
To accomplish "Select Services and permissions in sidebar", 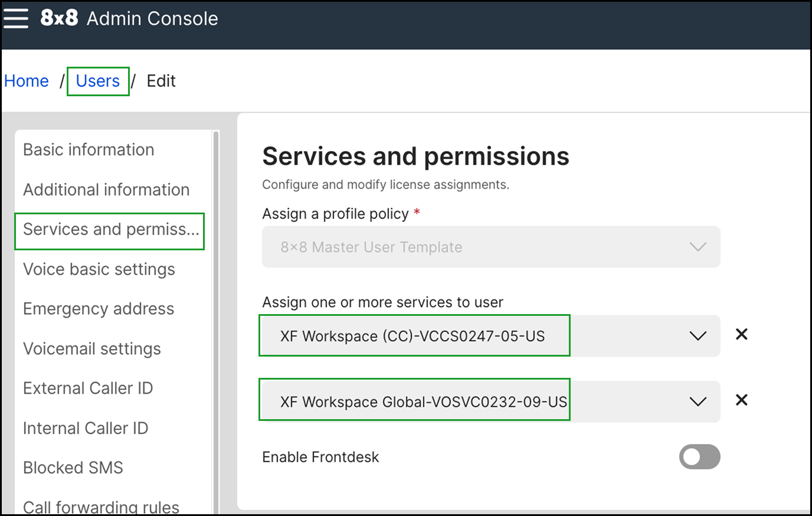I will (x=111, y=229).
